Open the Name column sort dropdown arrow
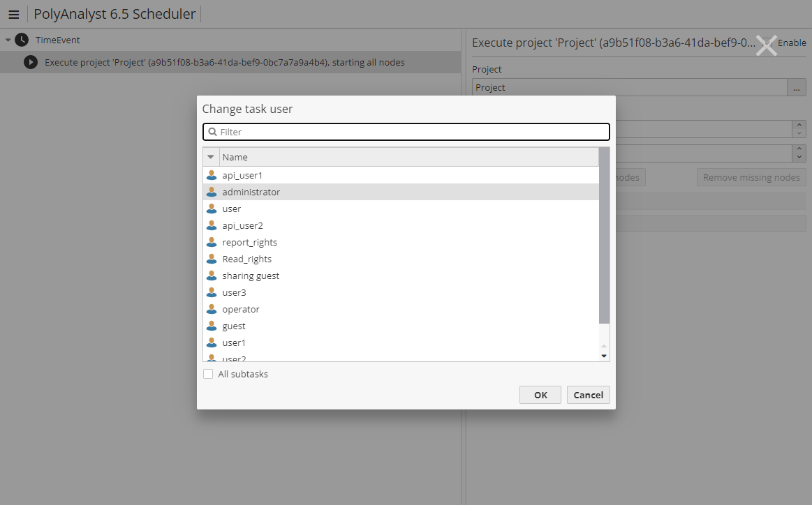 click(211, 157)
